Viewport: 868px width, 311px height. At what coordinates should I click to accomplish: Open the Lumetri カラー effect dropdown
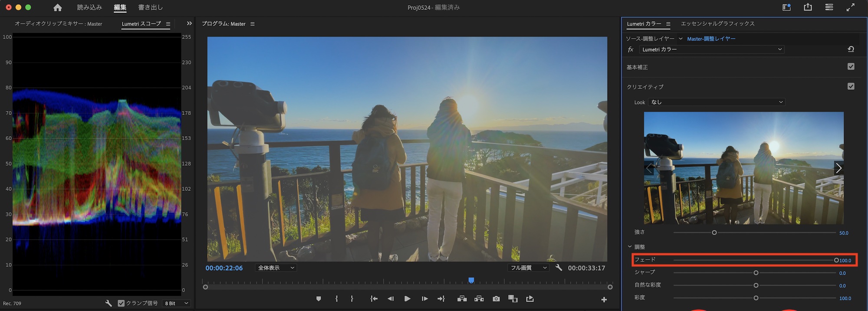coord(712,49)
